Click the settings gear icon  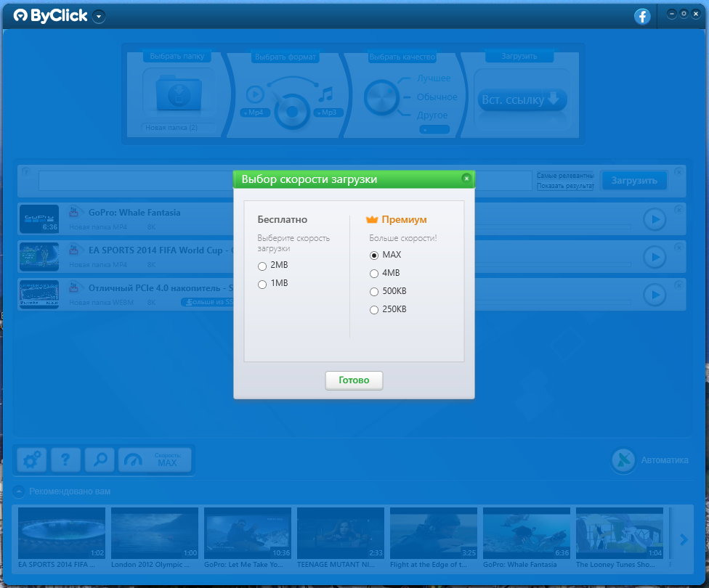(31, 460)
